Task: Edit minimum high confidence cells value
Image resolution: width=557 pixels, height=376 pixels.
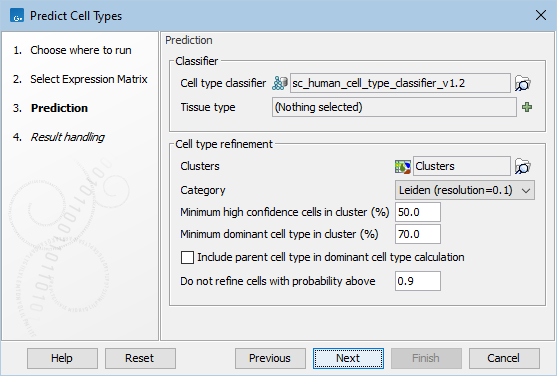Action: (418, 212)
